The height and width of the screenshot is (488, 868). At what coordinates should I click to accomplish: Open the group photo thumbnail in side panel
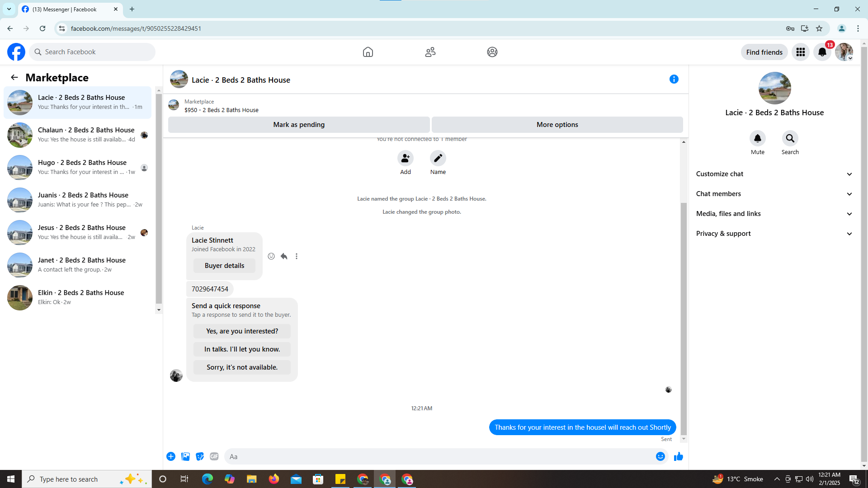(x=774, y=88)
